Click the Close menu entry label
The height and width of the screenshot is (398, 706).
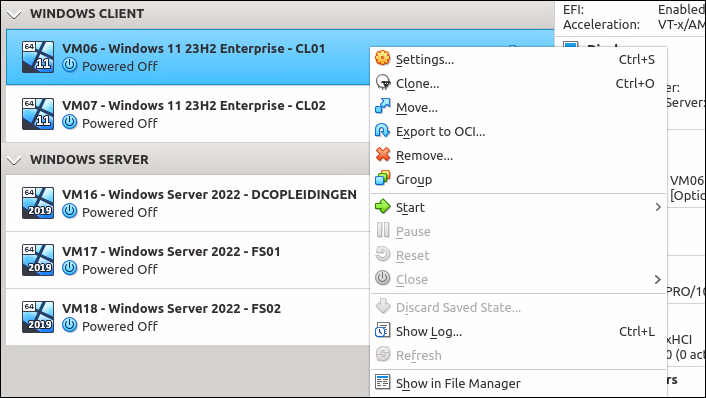click(412, 279)
